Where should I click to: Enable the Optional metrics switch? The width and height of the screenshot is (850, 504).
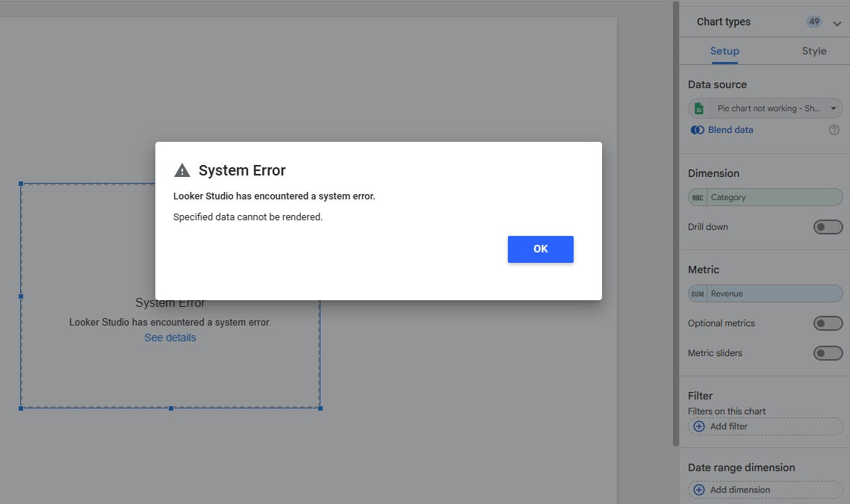coord(828,323)
